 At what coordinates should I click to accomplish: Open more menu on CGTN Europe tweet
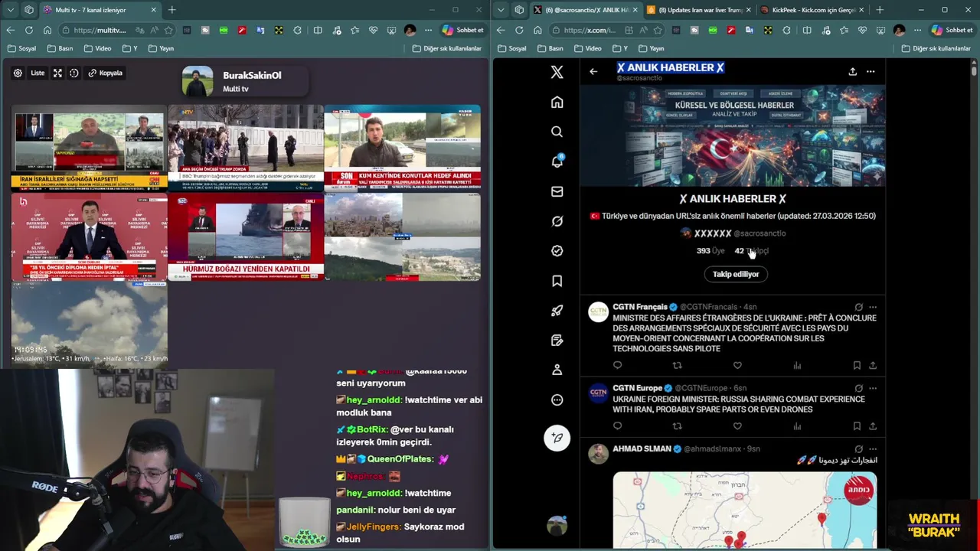point(872,388)
